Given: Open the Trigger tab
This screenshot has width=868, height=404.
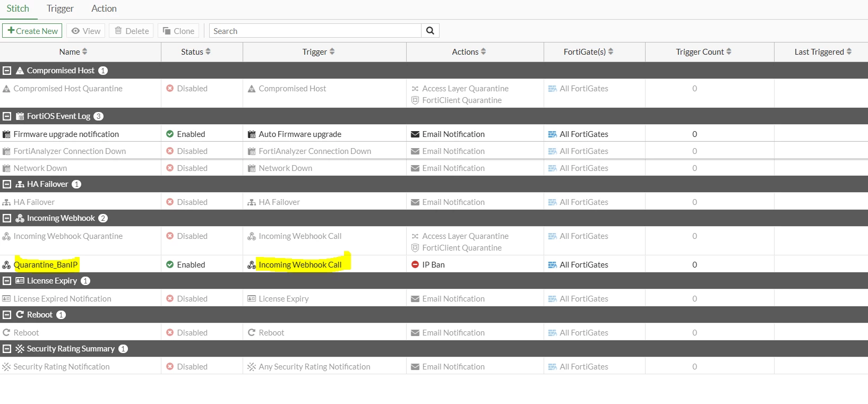Looking at the screenshot, I should 60,8.
